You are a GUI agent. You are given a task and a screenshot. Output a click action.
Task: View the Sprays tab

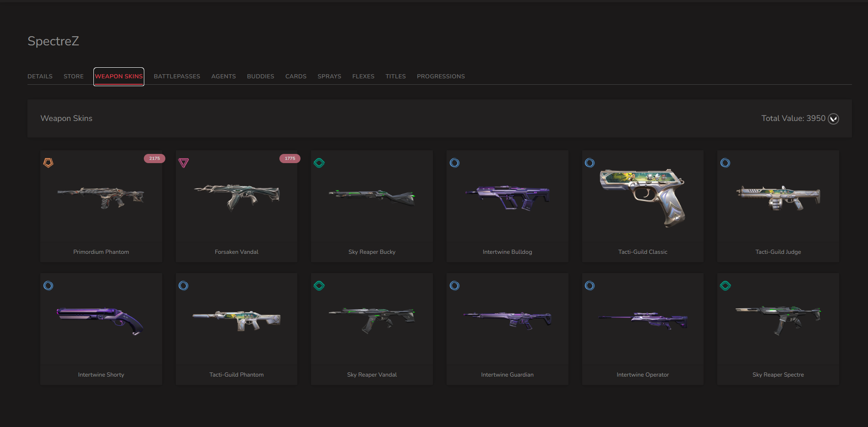329,77
